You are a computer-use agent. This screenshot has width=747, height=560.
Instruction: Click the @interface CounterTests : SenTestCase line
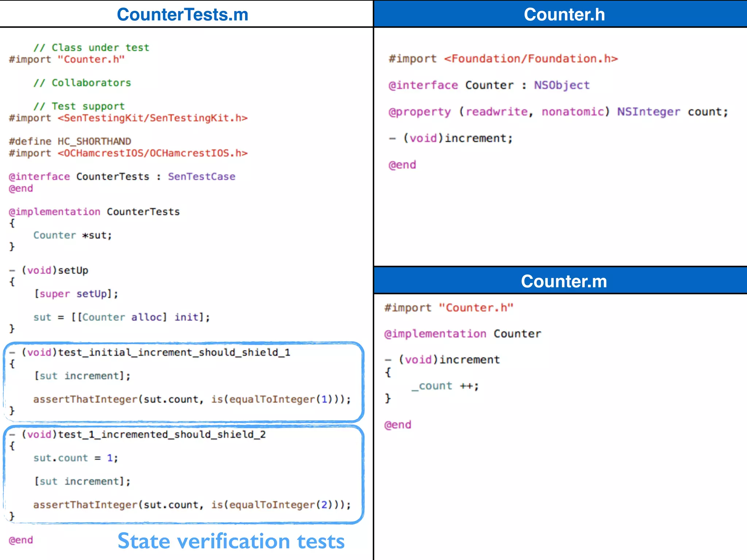coord(122,176)
